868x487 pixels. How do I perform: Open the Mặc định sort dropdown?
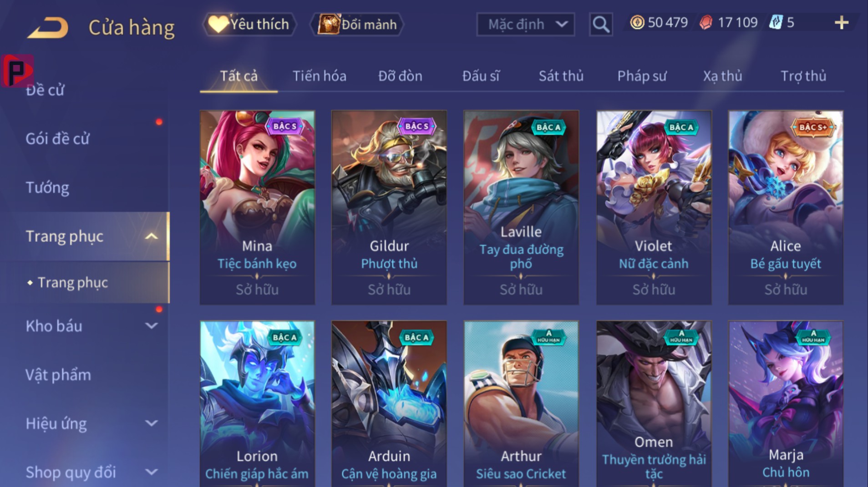[525, 24]
